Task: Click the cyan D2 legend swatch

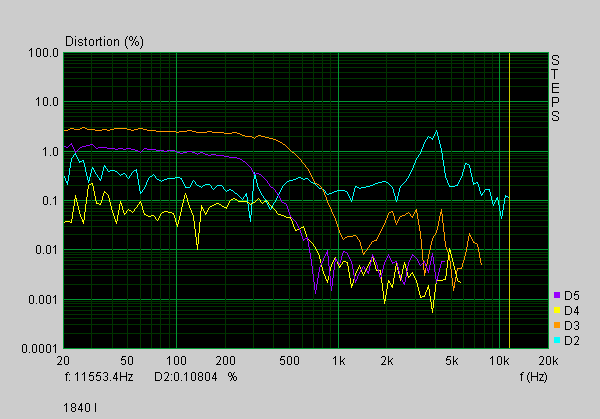Action: (557, 340)
